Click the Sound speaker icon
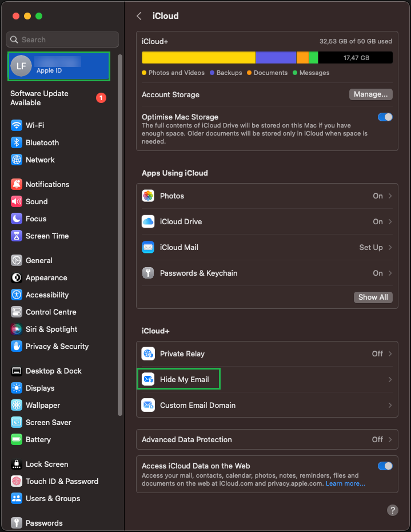The height and width of the screenshot is (532, 411). tap(16, 201)
